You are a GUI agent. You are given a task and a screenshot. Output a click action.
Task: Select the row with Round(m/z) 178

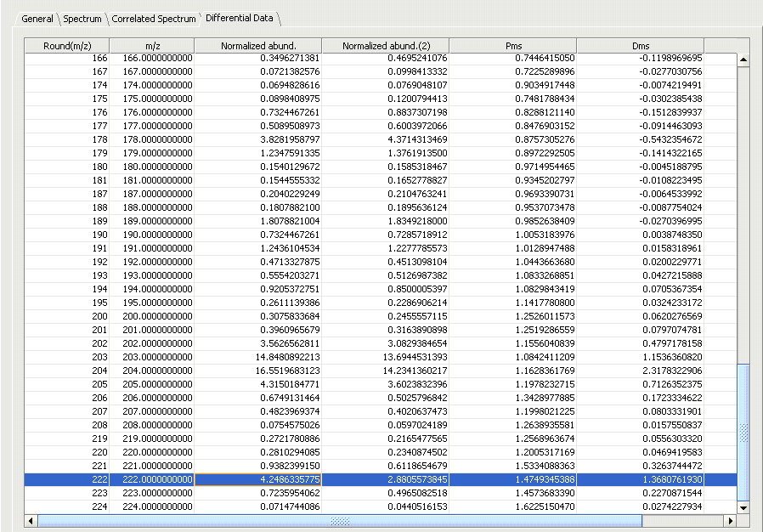pos(66,139)
